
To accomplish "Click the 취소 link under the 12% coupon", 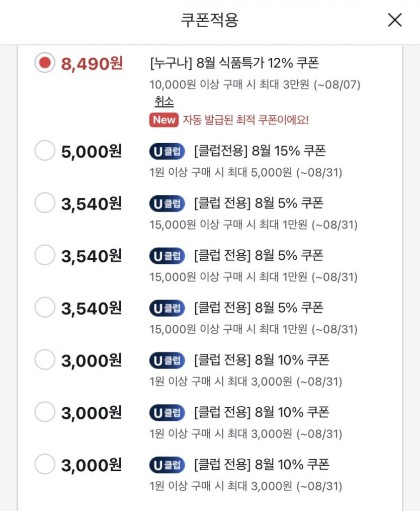I will (x=164, y=101).
